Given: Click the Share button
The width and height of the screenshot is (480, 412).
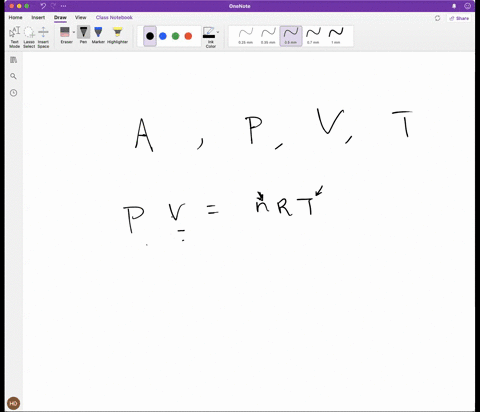Looking at the screenshot, I should click(x=459, y=18).
